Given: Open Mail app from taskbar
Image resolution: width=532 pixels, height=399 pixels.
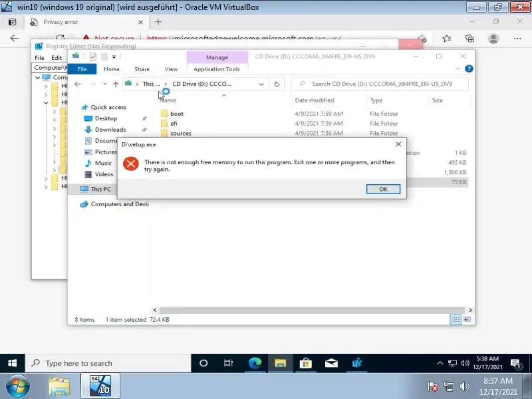Looking at the screenshot, I should (x=331, y=363).
